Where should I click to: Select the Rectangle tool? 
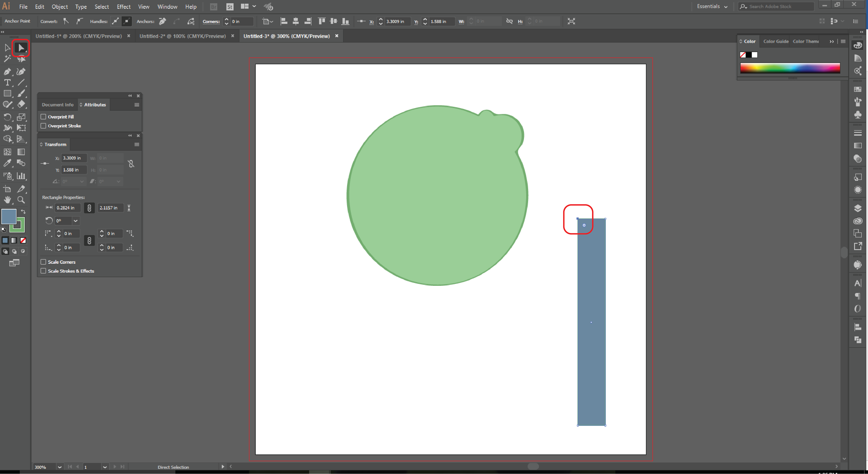pyautogui.click(x=7, y=94)
